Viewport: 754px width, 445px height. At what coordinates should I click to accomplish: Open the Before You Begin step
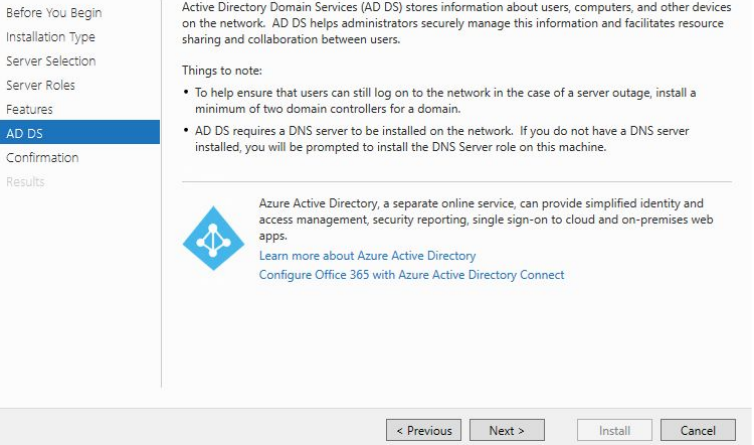[53, 13]
